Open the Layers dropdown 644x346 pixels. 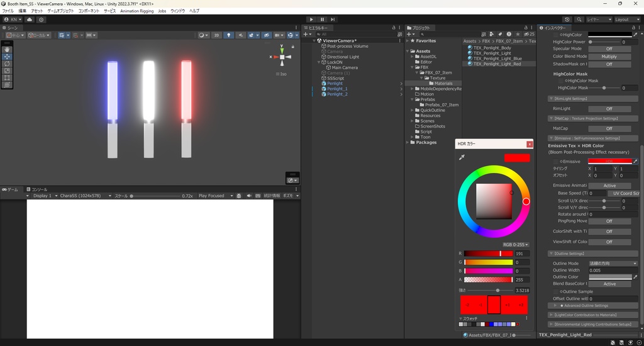point(599,20)
